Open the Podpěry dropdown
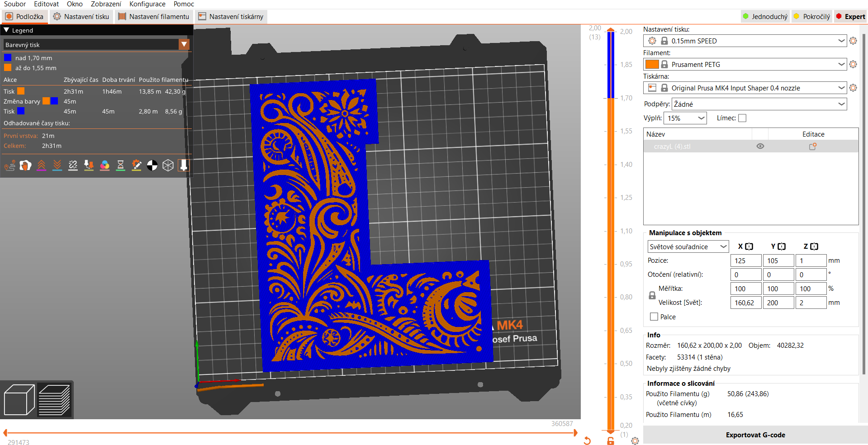This screenshot has height=445, width=868. click(759, 104)
